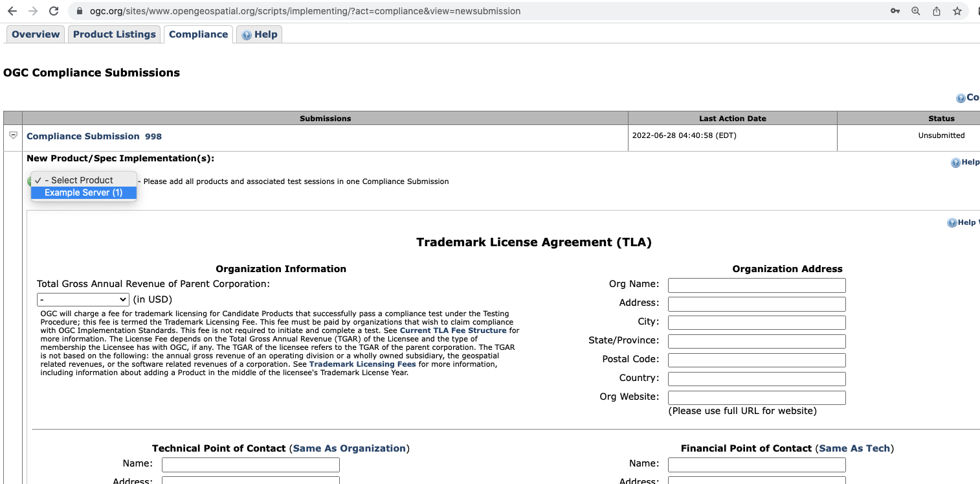980x484 pixels.
Task: View site security lock info
Action: (x=80, y=11)
